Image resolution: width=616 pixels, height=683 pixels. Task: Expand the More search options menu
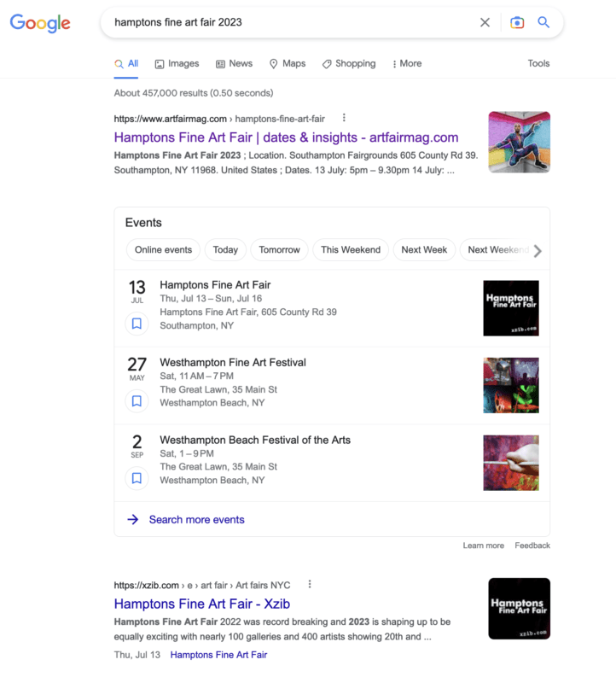[407, 63]
